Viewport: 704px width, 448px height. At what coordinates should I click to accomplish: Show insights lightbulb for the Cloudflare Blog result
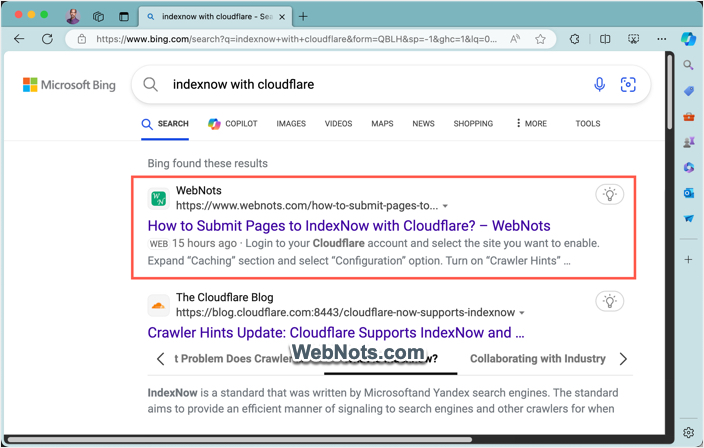609,301
